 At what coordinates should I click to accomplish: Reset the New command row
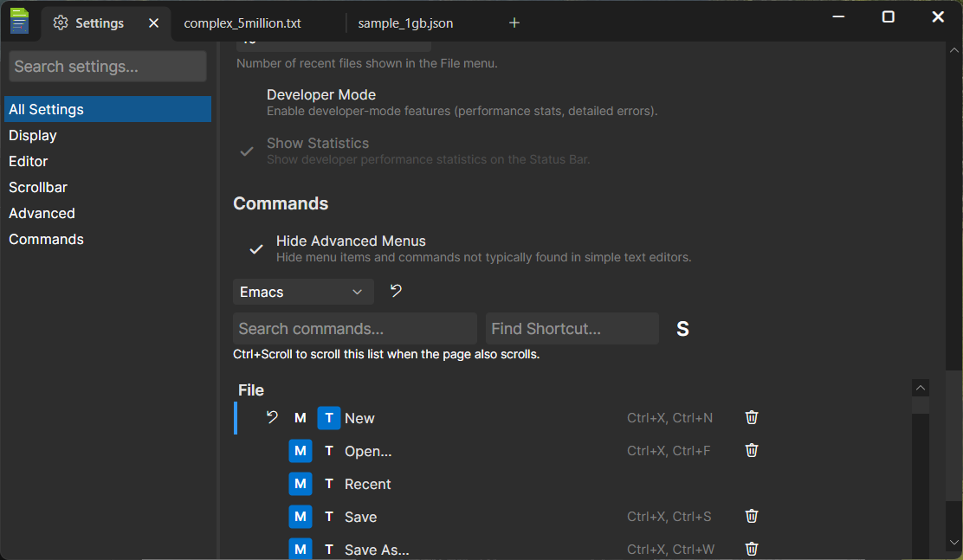click(x=272, y=417)
